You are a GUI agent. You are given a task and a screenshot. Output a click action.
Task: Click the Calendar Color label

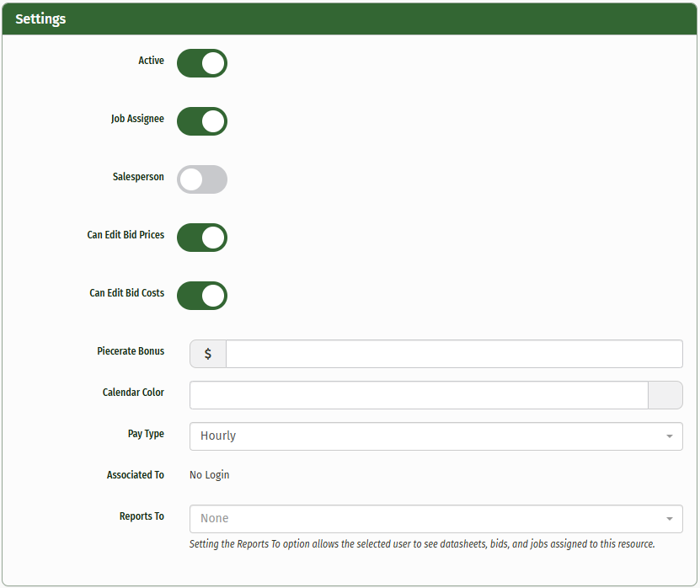coord(133,393)
